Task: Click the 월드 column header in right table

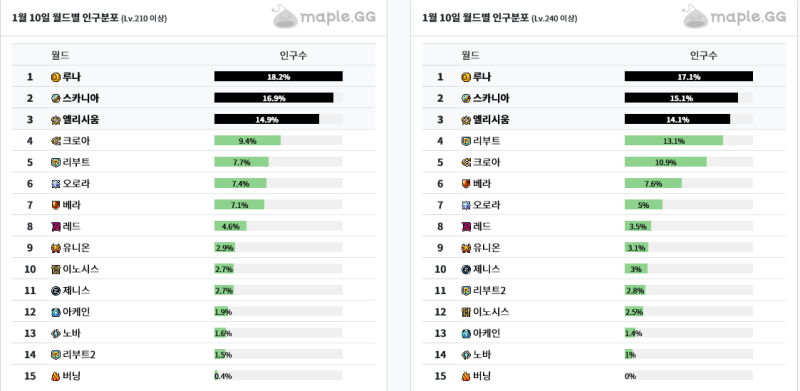Action: (470, 55)
